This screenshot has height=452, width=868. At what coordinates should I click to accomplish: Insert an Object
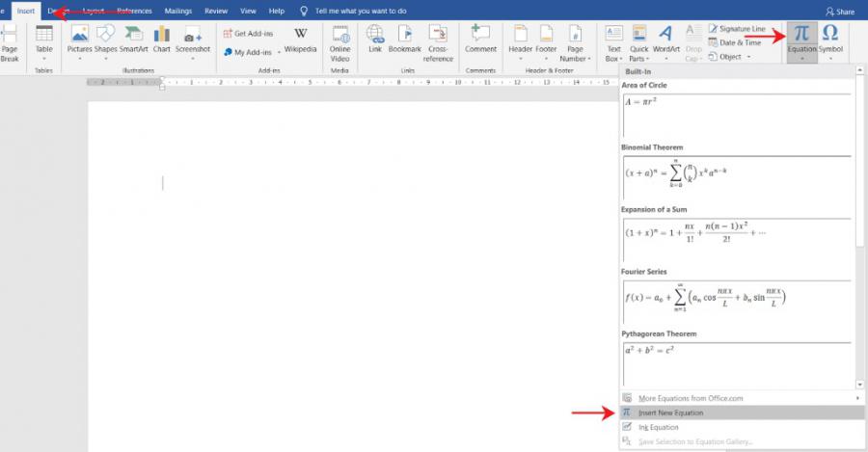coord(725,57)
